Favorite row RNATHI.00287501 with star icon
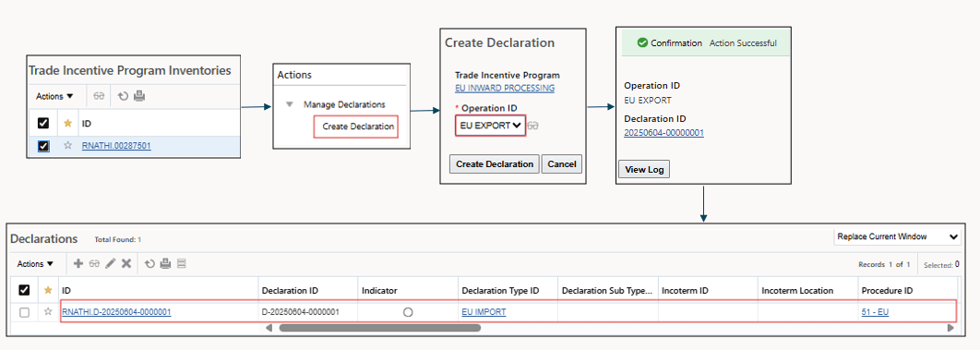Screen dimensions: 980x350 [x=68, y=146]
